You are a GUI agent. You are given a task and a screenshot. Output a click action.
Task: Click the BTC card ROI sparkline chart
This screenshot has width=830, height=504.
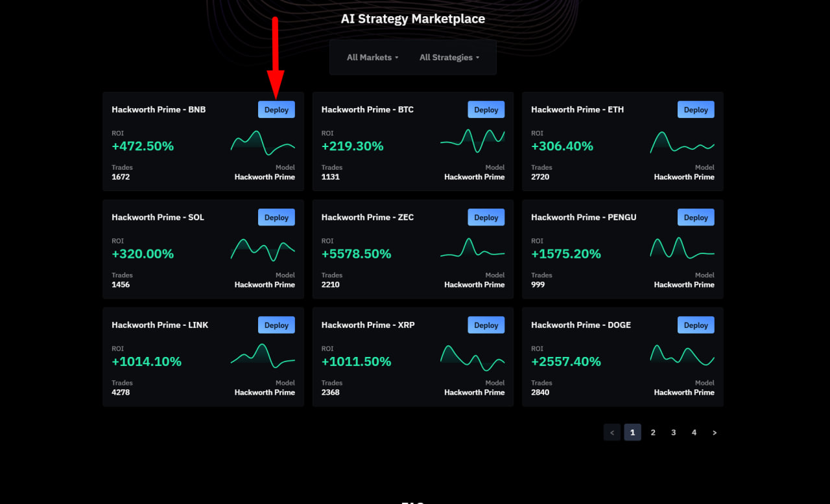click(x=473, y=141)
